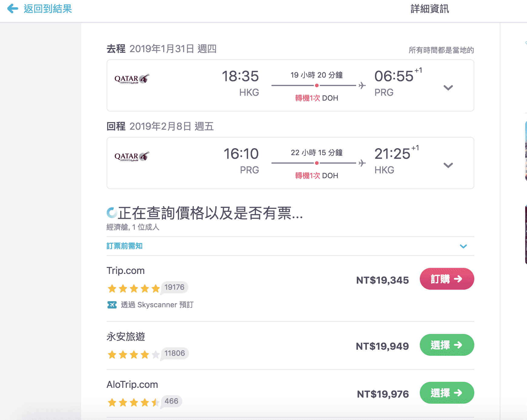Click the 11806 reviews count bubble
Screen dimensions: 527x420
pyautogui.click(x=175, y=353)
